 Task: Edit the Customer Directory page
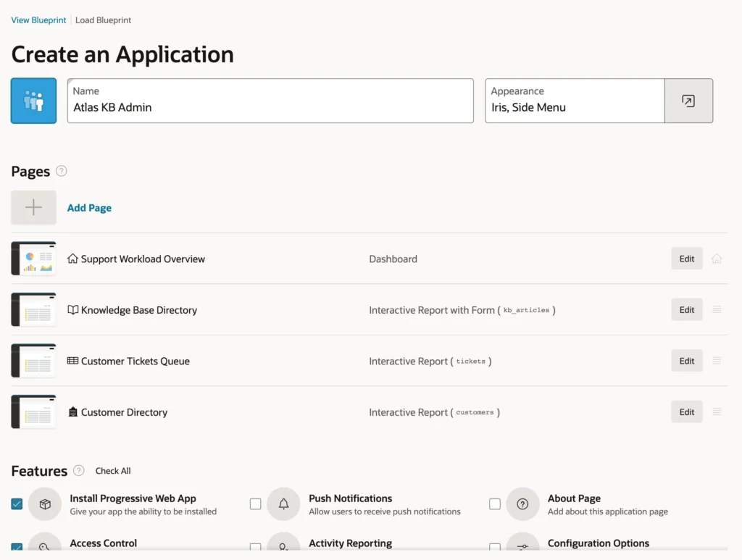pyautogui.click(x=687, y=412)
